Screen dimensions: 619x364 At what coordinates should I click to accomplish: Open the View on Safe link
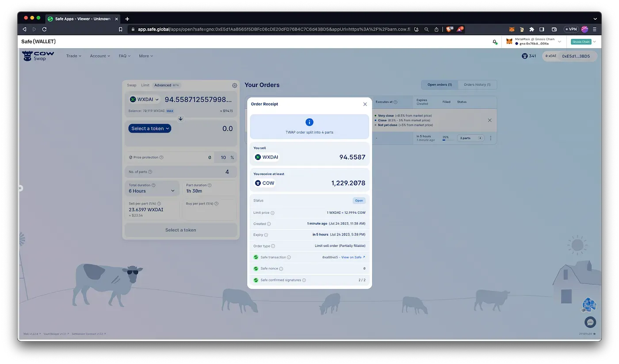tap(353, 257)
